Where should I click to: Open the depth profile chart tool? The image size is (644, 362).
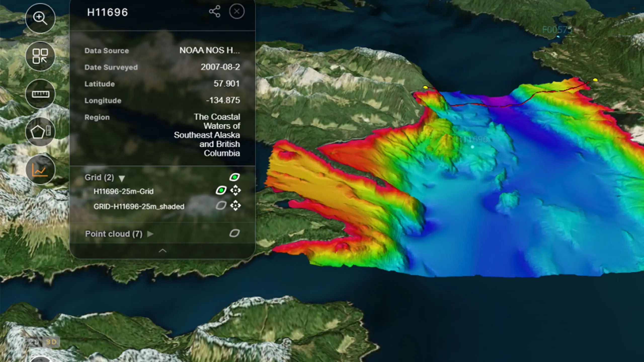(40, 170)
